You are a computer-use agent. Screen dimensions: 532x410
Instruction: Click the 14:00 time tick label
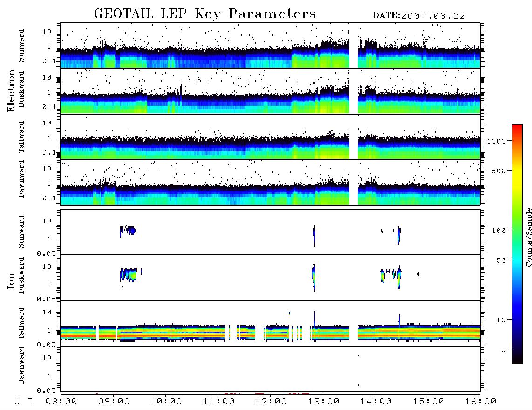(376, 402)
